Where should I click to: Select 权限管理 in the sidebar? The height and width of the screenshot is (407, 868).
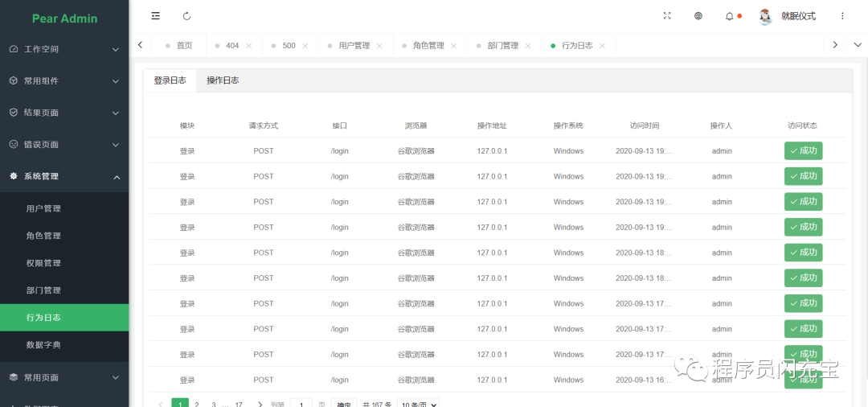coord(43,263)
